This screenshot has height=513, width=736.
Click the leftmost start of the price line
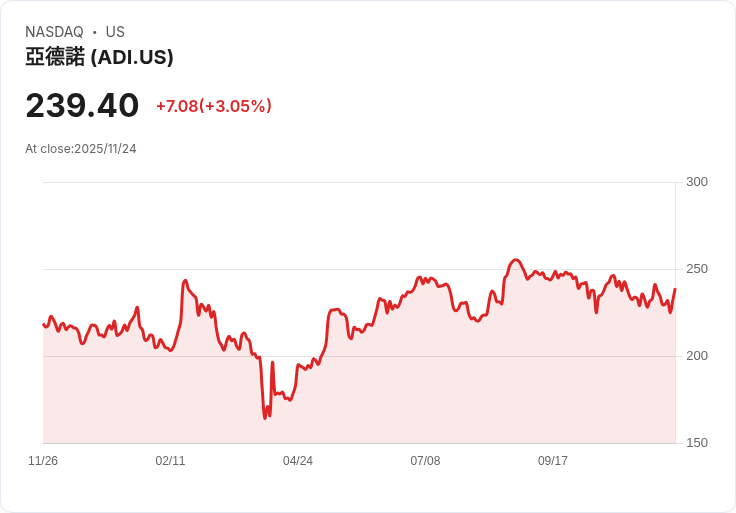(x=44, y=324)
